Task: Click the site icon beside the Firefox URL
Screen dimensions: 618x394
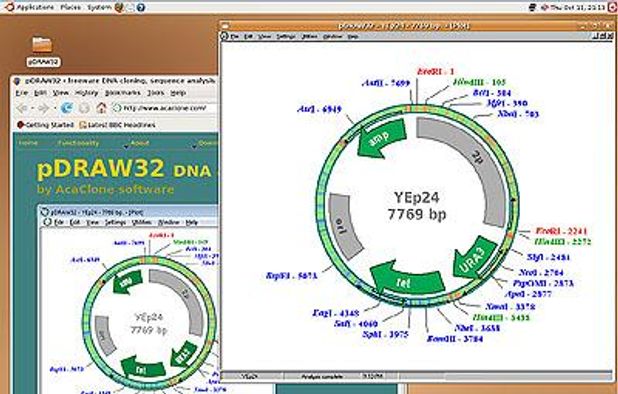Action: 117,108
